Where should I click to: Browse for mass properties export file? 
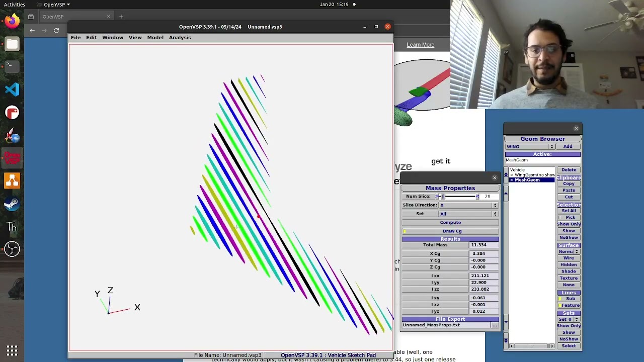pos(495,325)
